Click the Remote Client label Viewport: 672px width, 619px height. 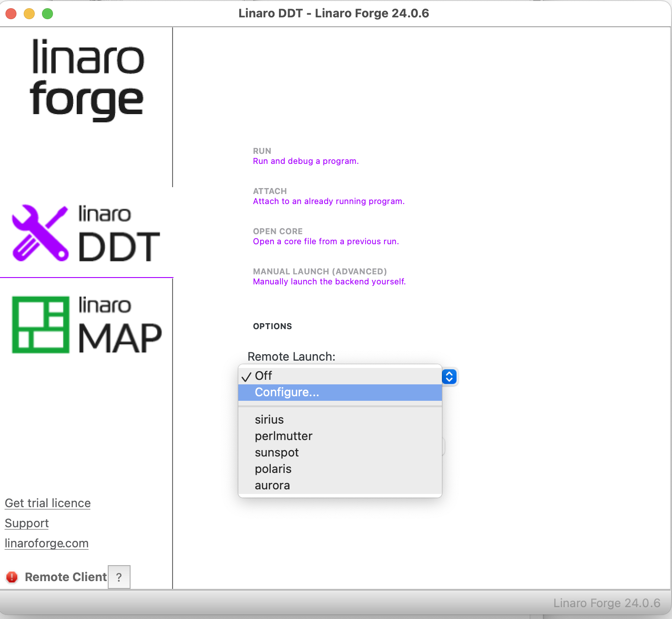coord(66,577)
